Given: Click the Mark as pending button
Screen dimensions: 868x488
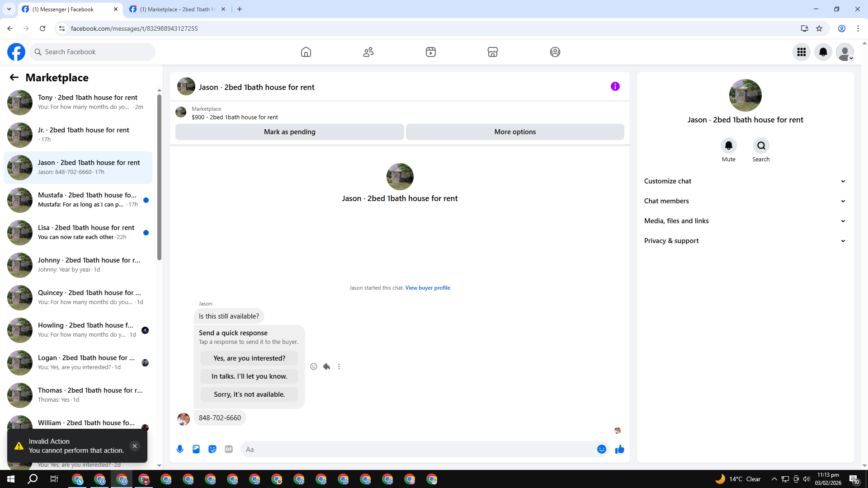Looking at the screenshot, I should [x=289, y=132].
